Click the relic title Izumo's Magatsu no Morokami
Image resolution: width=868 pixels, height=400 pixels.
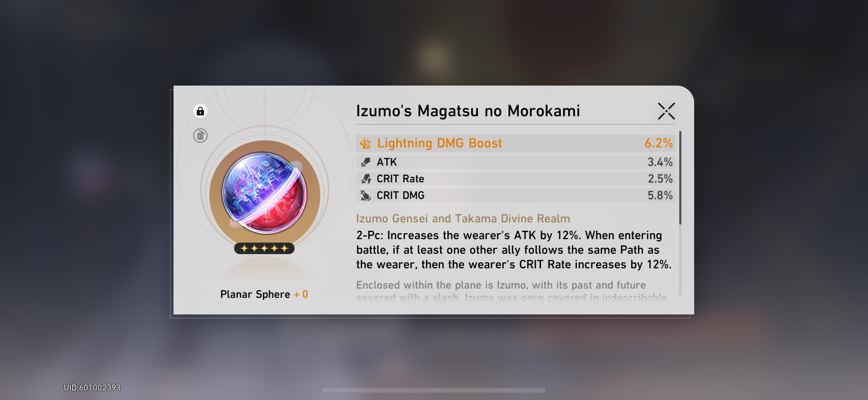(x=468, y=111)
